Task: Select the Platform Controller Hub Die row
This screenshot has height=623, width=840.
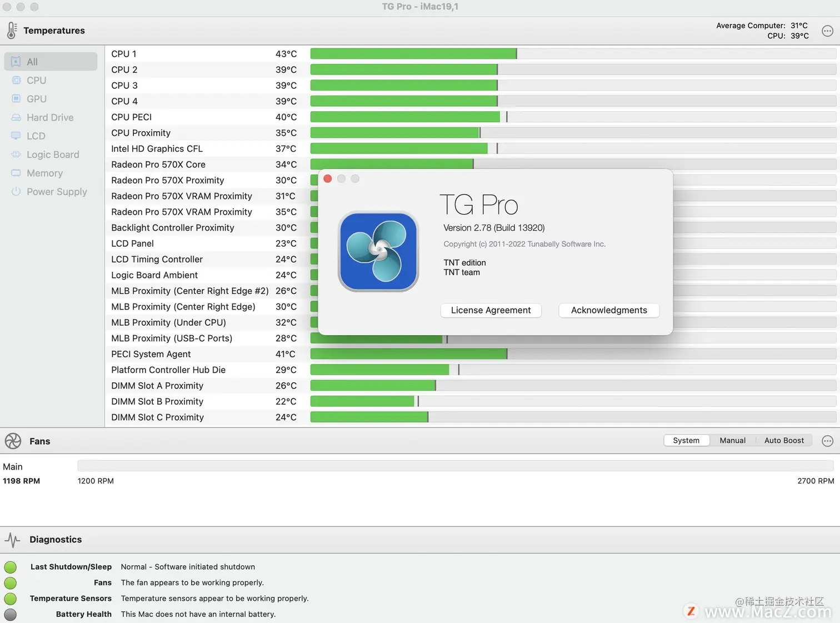Action: [x=472, y=370]
